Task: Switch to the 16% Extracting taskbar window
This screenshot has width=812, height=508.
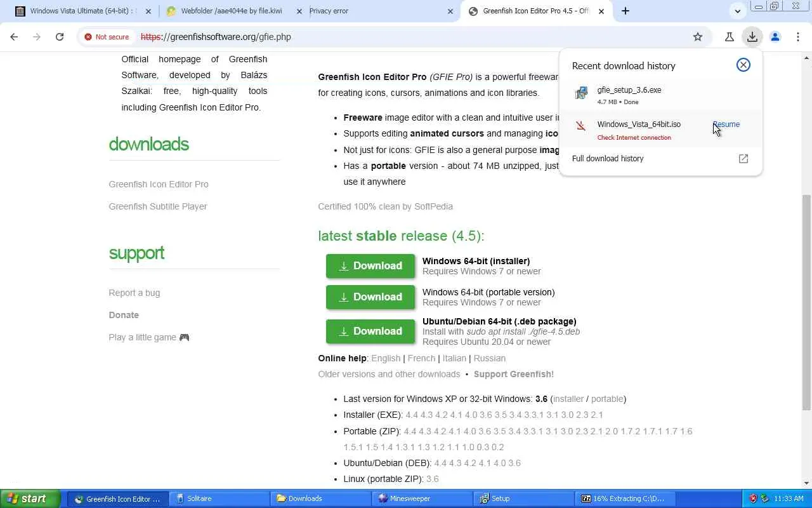Action: pos(625,498)
